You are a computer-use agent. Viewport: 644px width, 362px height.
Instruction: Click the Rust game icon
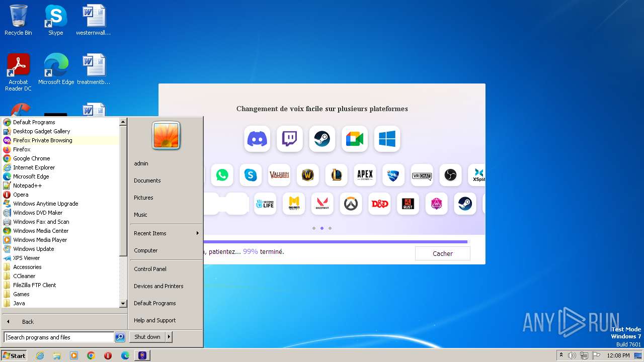pos(408,204)
